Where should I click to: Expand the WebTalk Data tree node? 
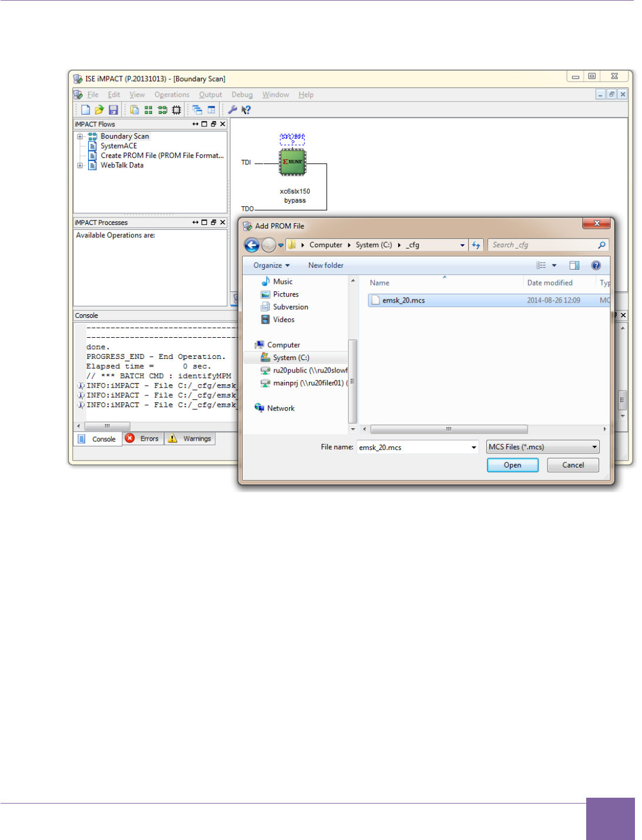click(x=80, y=165)
